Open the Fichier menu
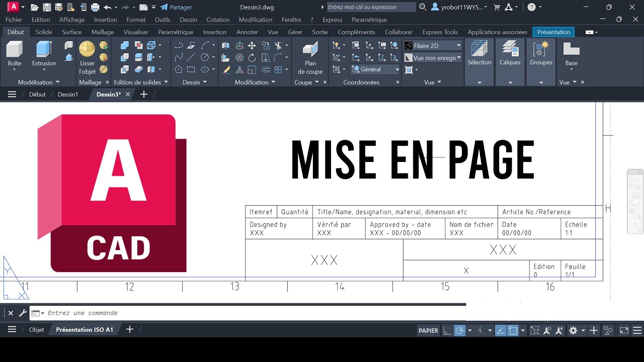 coord(14,20)
